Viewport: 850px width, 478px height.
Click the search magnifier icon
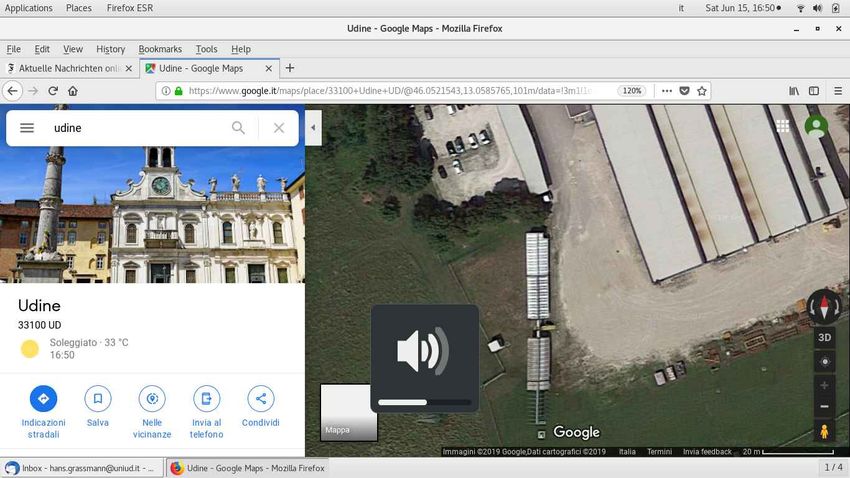click(238, 128)
